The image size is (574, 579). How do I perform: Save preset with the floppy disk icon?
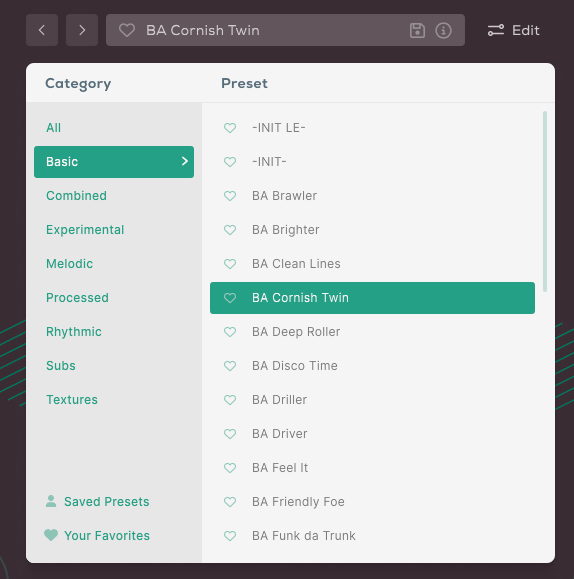click(417, 30)
